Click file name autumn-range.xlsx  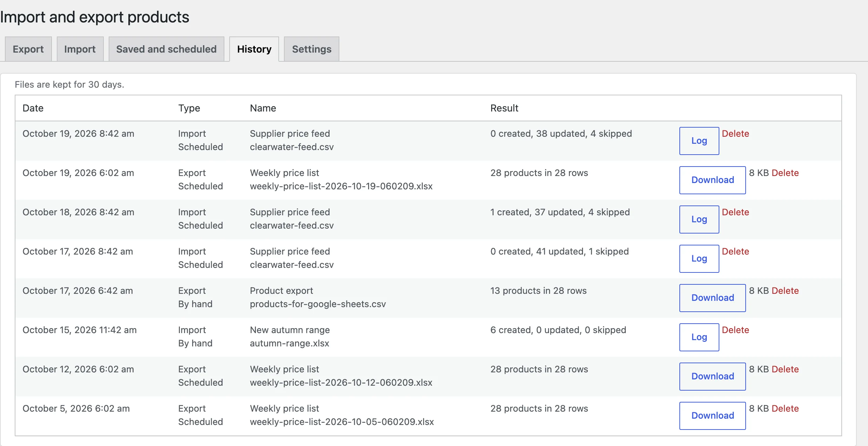pos(290,343)
